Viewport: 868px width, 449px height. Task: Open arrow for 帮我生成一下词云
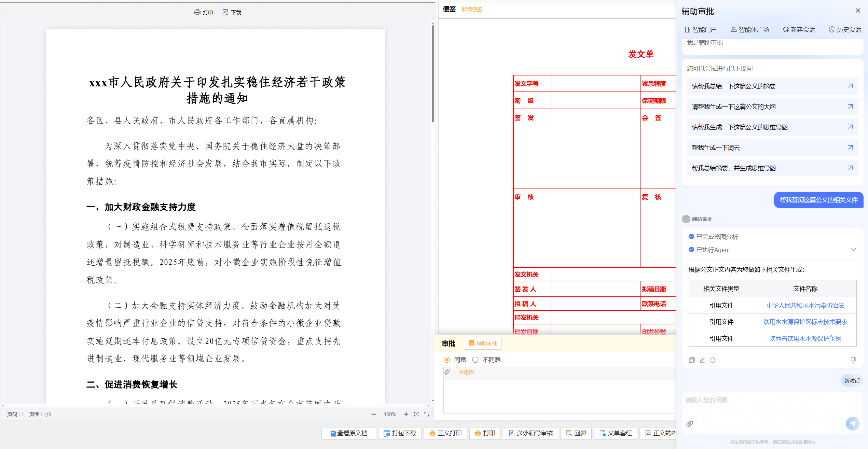[x=850, y=148]
